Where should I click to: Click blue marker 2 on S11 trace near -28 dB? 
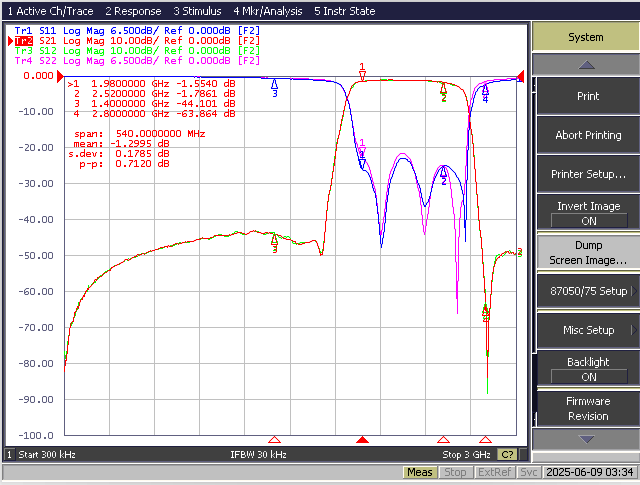[x=444, y=176]
